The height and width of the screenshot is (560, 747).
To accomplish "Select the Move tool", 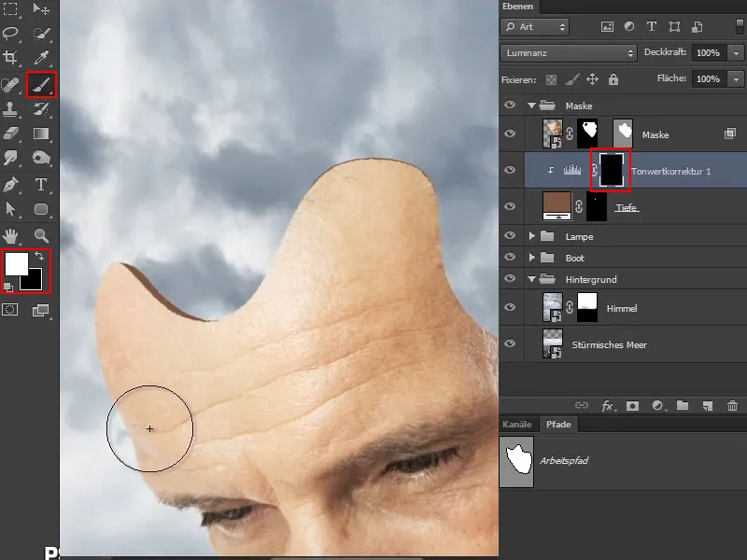I will point(41,8).
